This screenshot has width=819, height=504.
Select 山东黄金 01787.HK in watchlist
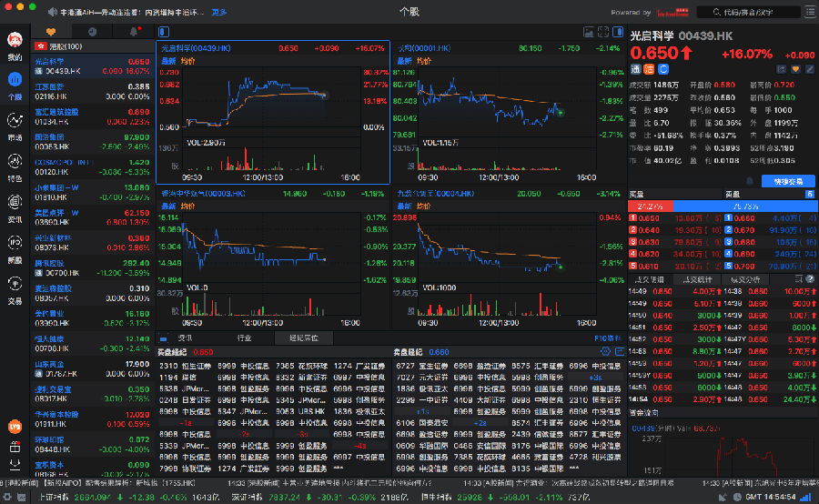(93, 368)
